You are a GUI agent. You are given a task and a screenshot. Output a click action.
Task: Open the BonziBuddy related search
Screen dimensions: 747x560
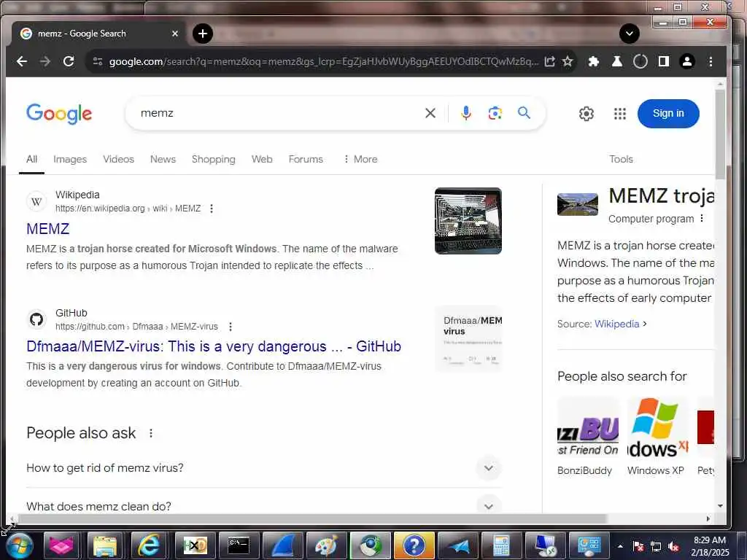[588, 436]
